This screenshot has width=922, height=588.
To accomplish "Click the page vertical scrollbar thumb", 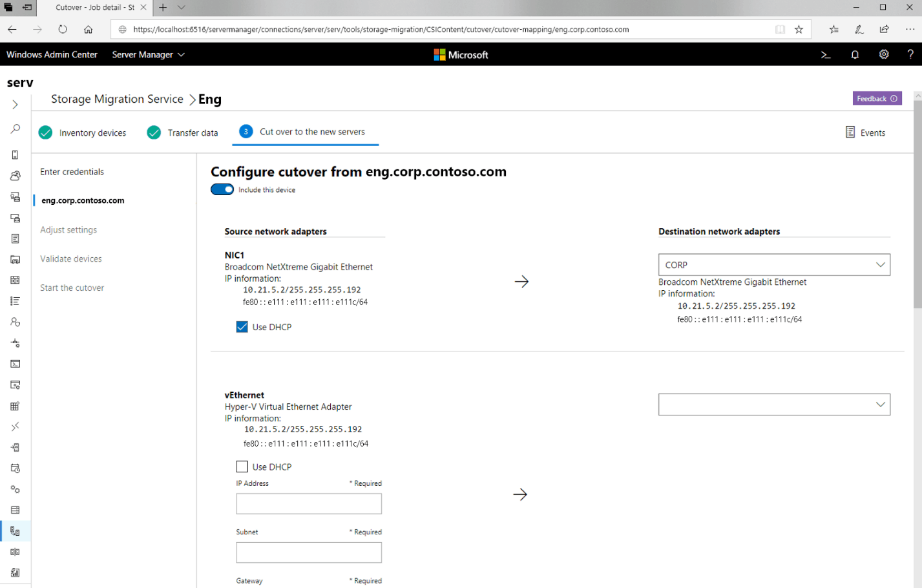I will point(917,204).
